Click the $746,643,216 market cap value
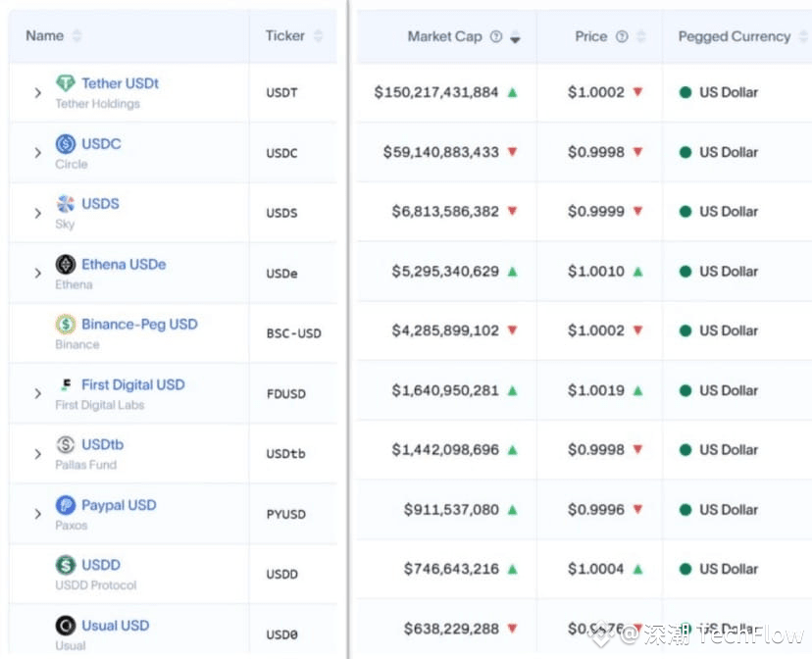The height and width of the screenshot is (659, 812). [451, 569]
